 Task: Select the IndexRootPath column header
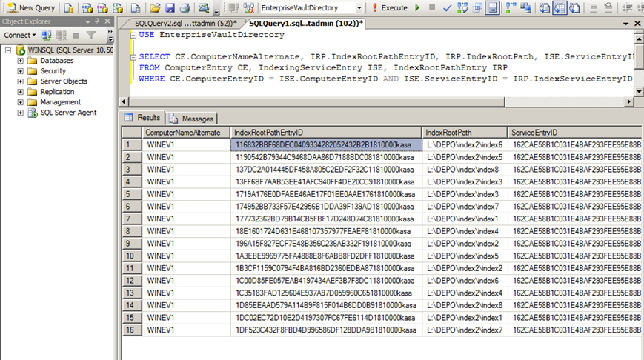[x=465, y=133]
